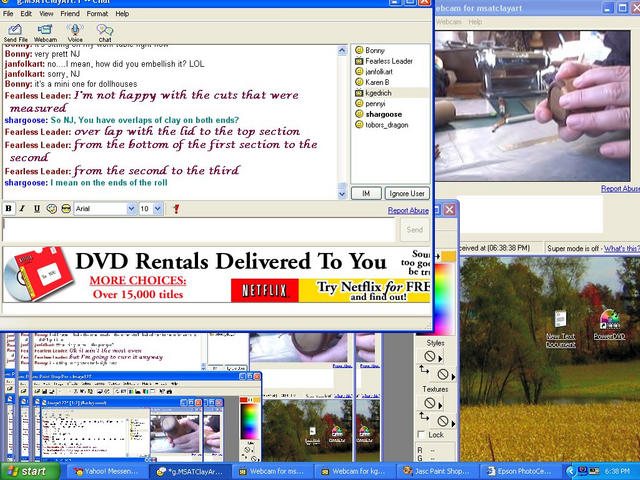Select Fearless Leader in the user list

389,61
